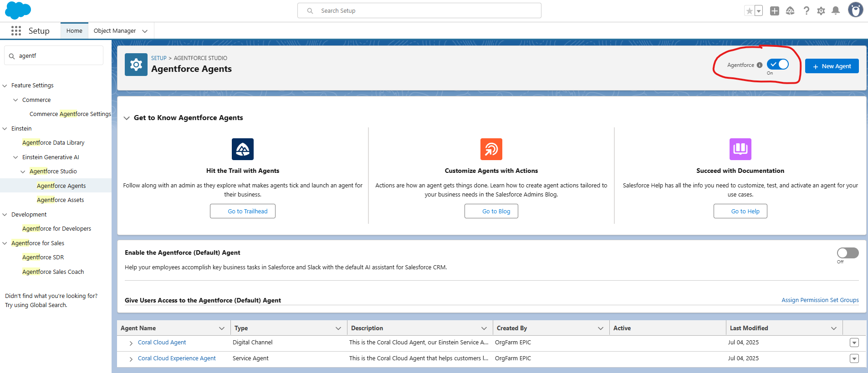Collapse Get to Know Agentforce Agents section
The width and height of the screenshot is (868, 373).
click(x=127, y=118)
